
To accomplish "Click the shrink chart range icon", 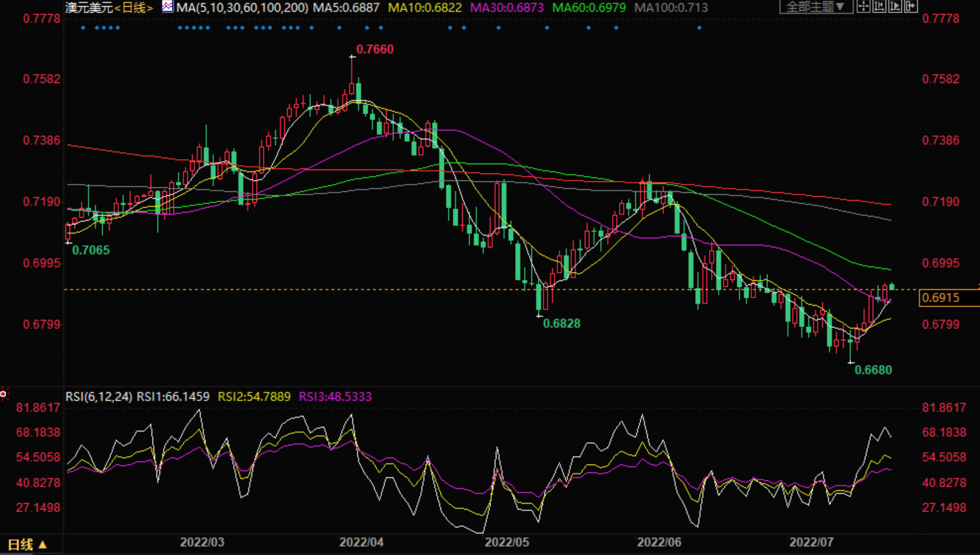I will tap(879, 6).
